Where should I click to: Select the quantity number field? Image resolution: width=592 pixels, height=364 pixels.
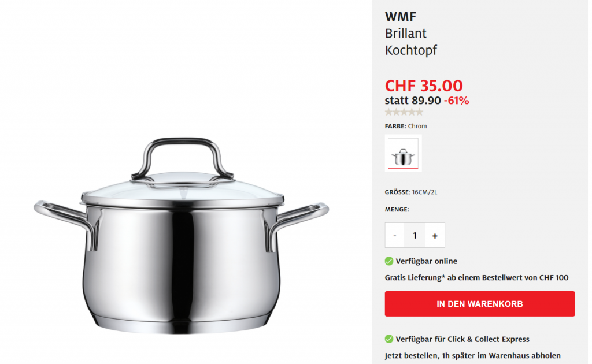pyautogui.click(x=415, y=235)
